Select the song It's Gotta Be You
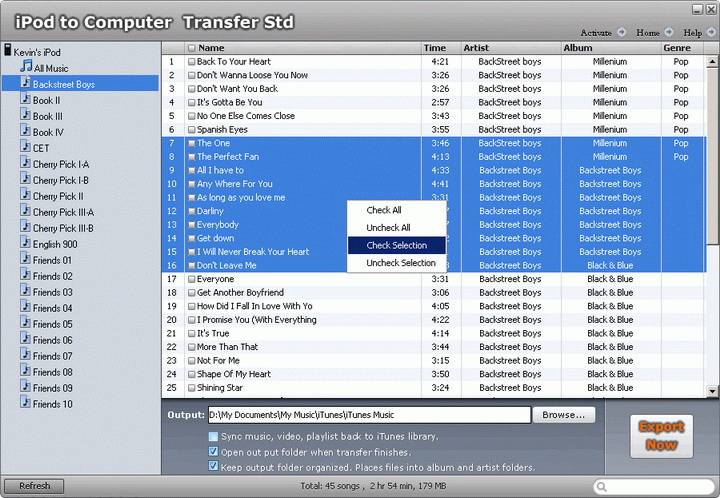 click(229, 102)
